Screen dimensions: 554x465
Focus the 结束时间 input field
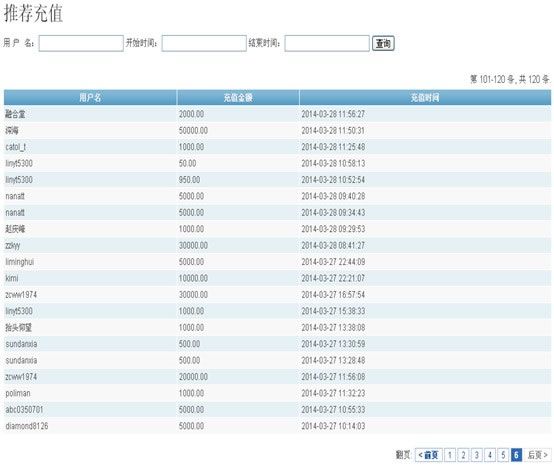(327, 43)
